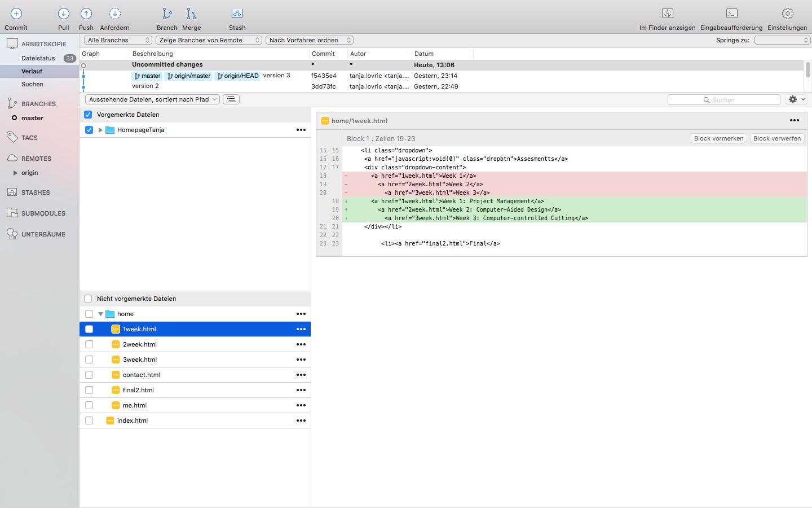Open diff header options for home/1week.html
The width and height of the screenshot is (812, 508).
795,120
